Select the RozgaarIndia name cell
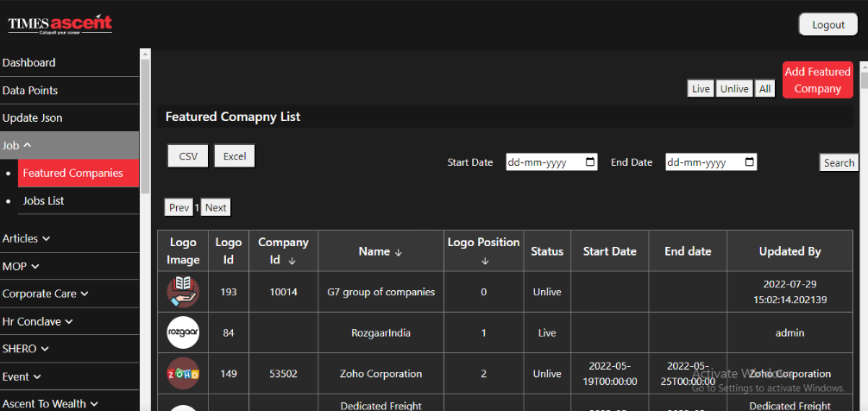 pos(381,333)
